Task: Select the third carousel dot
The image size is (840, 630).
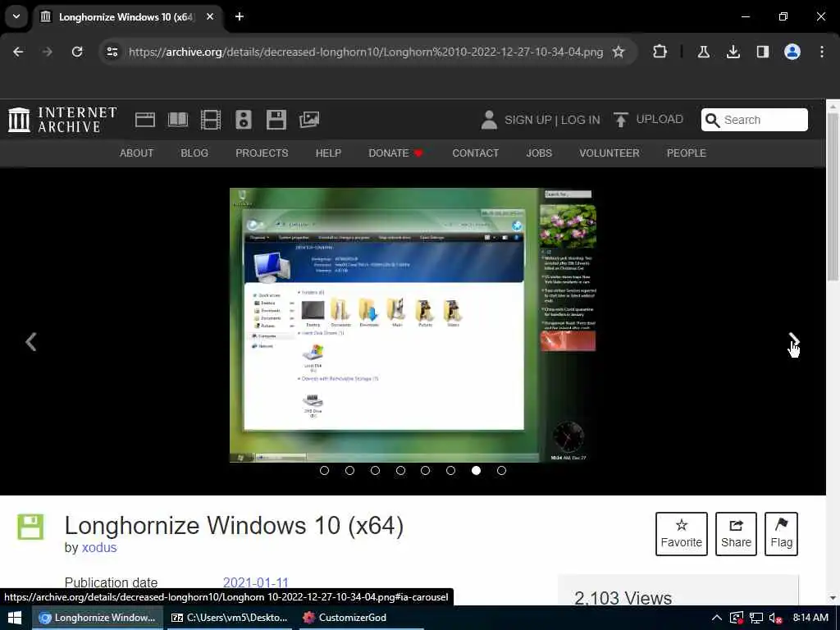Action: point(375,470)
